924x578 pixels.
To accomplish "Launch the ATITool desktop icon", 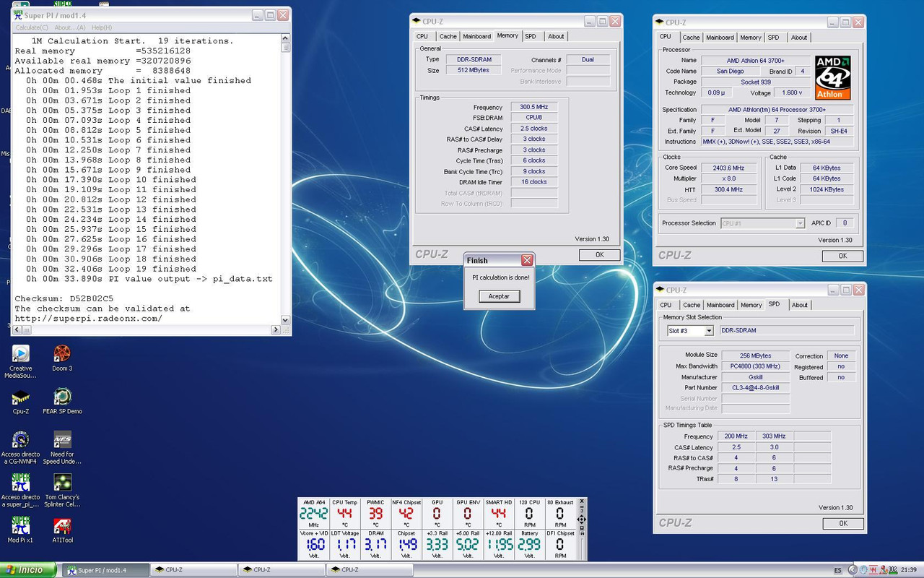I will pyautogui.click(x=62, y=525).
